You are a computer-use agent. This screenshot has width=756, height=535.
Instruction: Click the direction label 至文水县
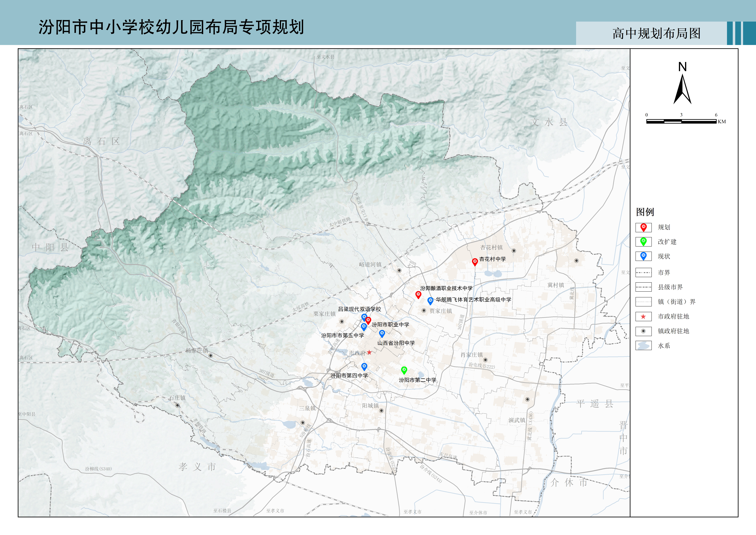pos(326,57)
